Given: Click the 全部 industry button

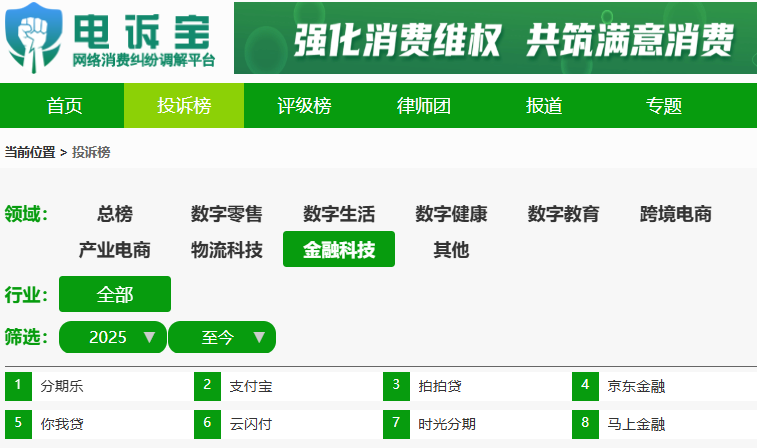Looking at the screenshot, I should [x=115, y=294].
